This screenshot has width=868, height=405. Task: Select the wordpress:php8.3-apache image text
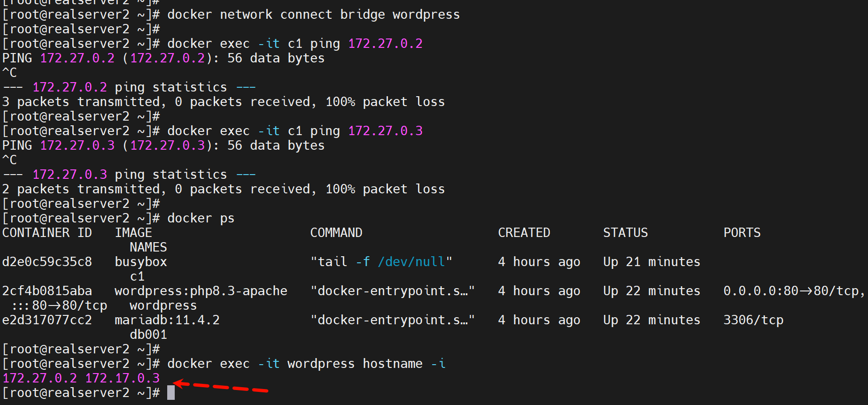coord(201,291)
